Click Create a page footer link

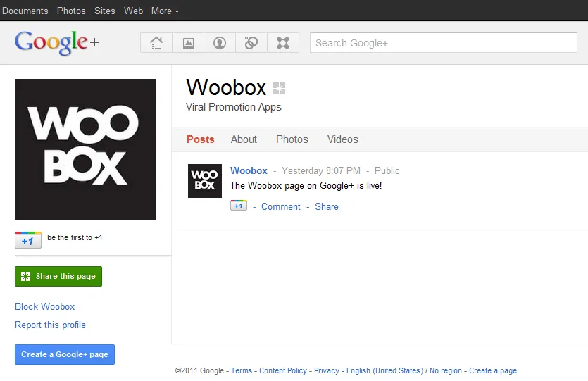point(493,370)
